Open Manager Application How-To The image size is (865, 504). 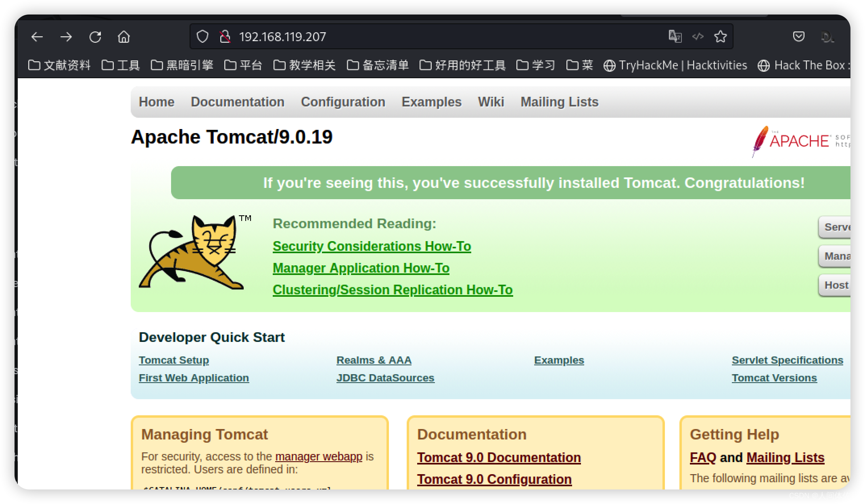(x=361, y=268)
